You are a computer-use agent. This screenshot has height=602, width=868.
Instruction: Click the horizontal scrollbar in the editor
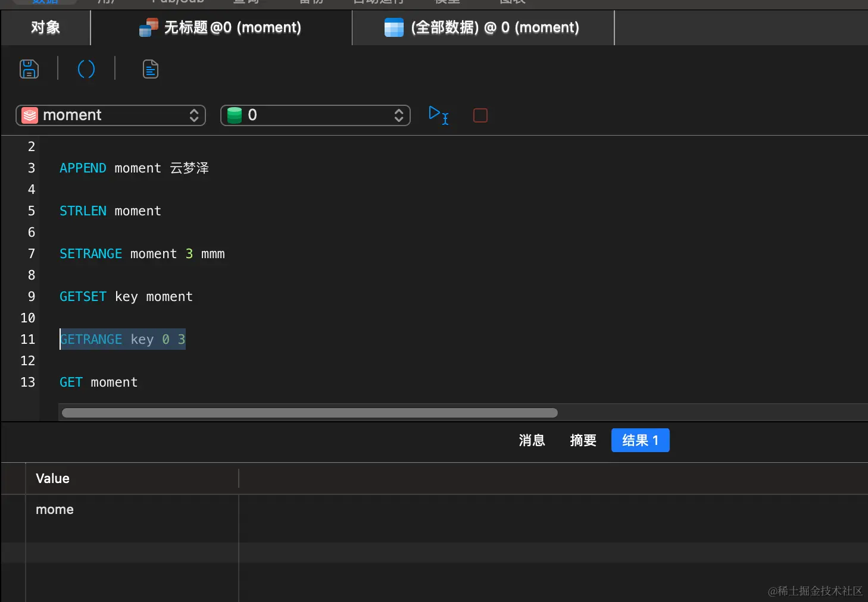pyautogui.click(x=310, y=413)
